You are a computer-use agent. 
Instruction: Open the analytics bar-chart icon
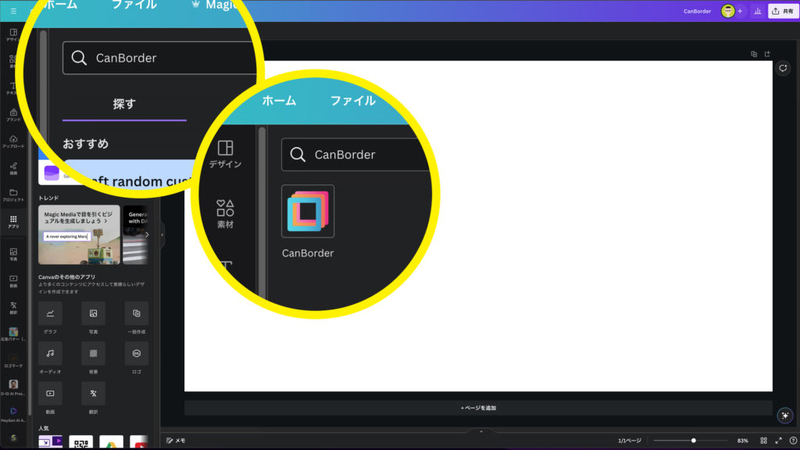point(758,11)
